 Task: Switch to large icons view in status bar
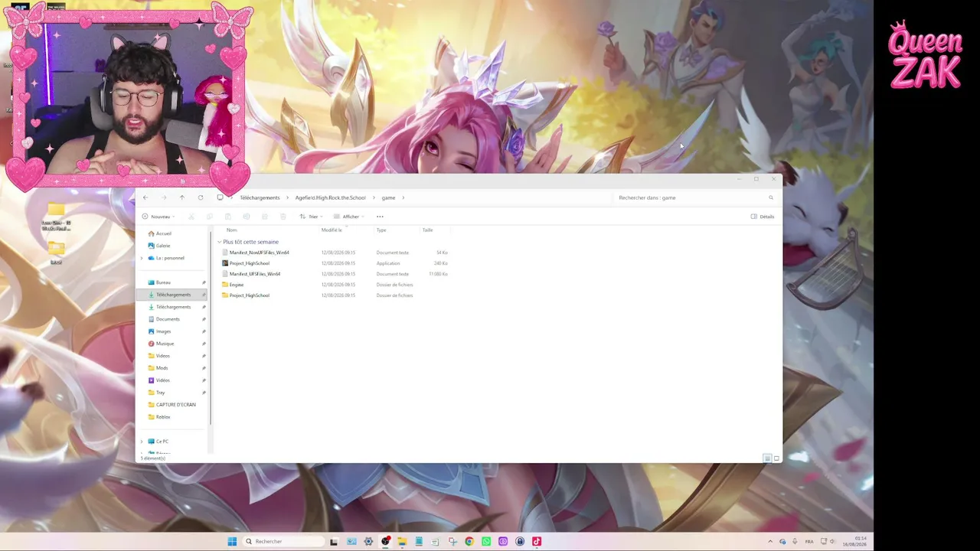click(x=776, y=458)
